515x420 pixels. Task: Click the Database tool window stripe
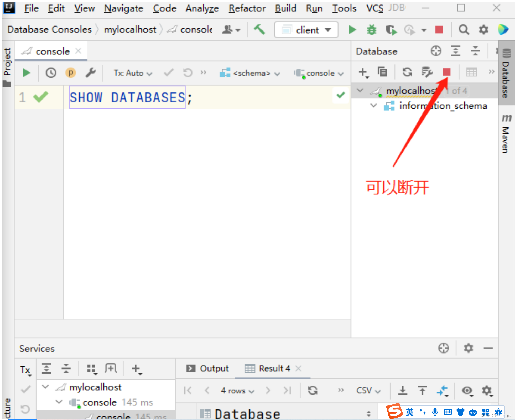506,73
